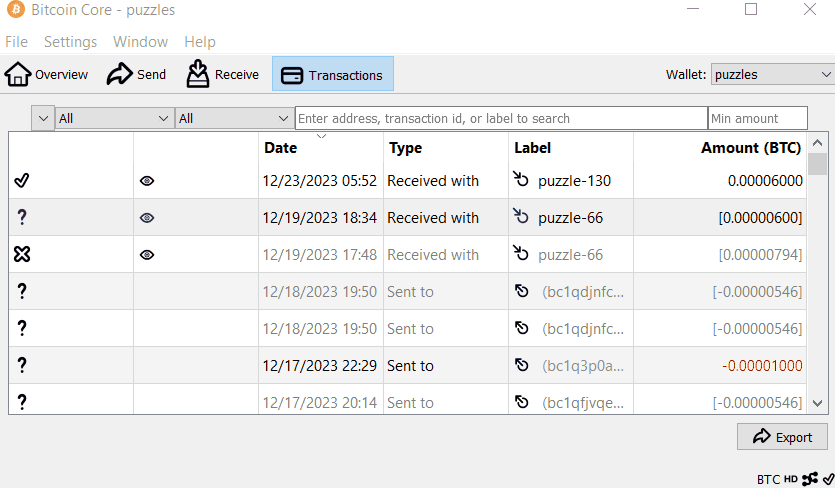Click watch-only eye on 18:34 transaction

[147, 218]
